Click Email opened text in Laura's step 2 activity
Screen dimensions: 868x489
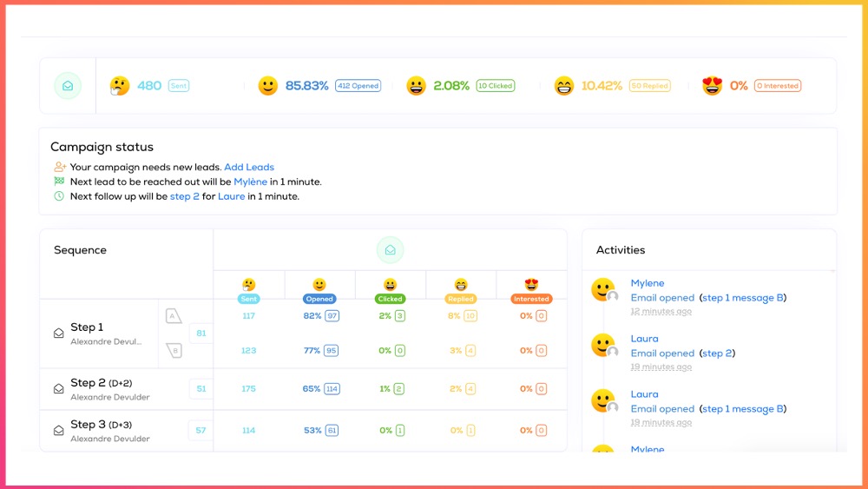tap(662, 354)
